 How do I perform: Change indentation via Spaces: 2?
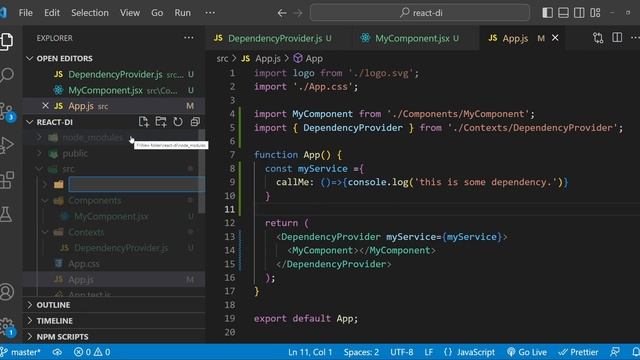click(361, 352)
